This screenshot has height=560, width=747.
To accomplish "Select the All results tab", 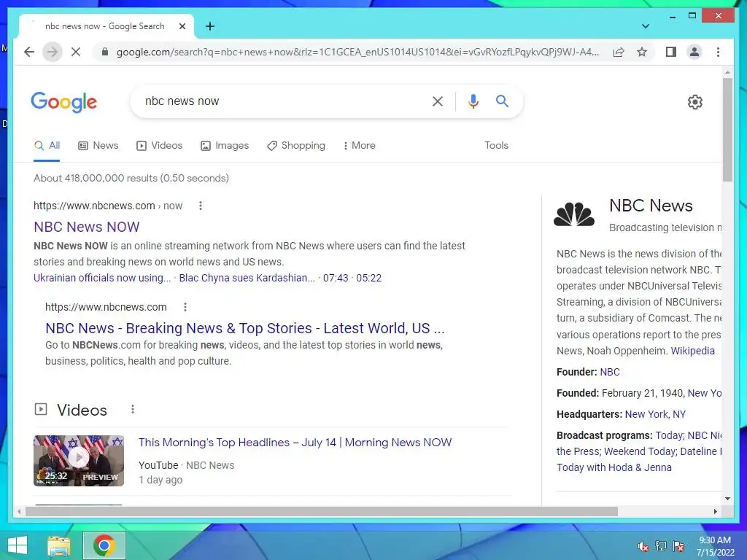I will pos(47,146).
